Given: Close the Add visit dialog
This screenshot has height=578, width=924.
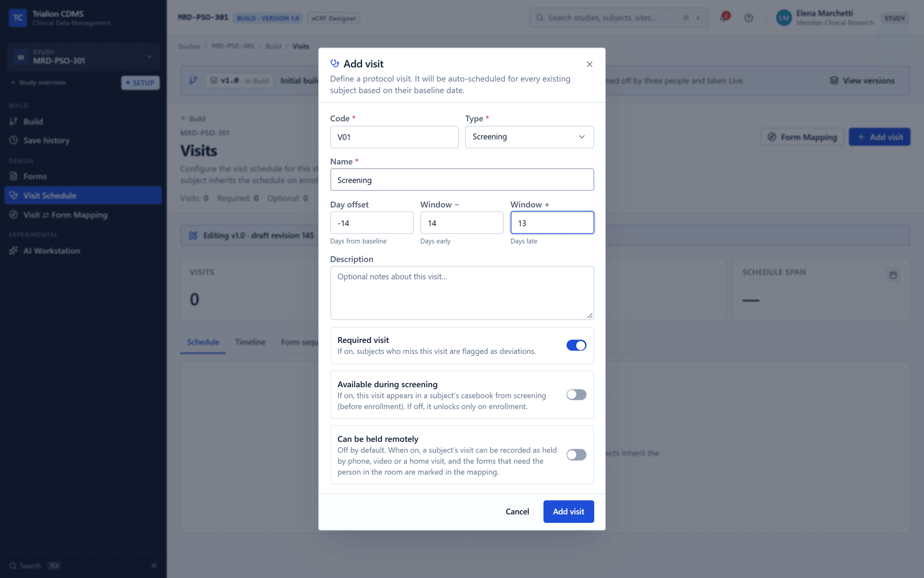Looking at the screenshot, I should (x=590, y=64).
